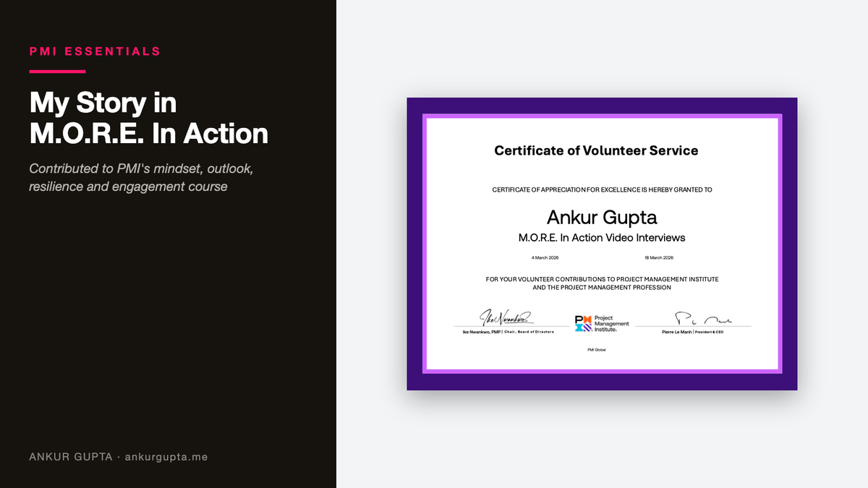Screen dimensions: 868x488
Task: Click Ike Nwankwo's signature
Action: [506, 317]
